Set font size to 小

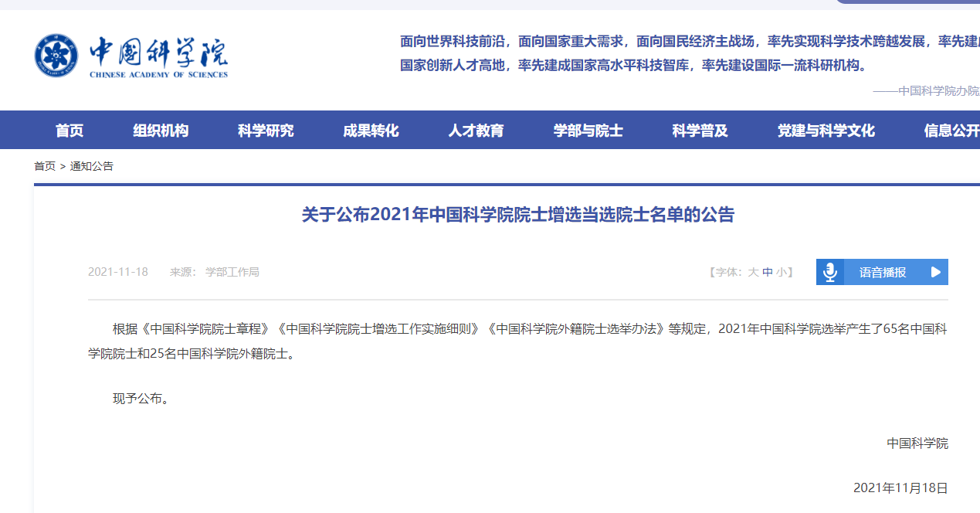pyautogui.click(x=781, y=272)
